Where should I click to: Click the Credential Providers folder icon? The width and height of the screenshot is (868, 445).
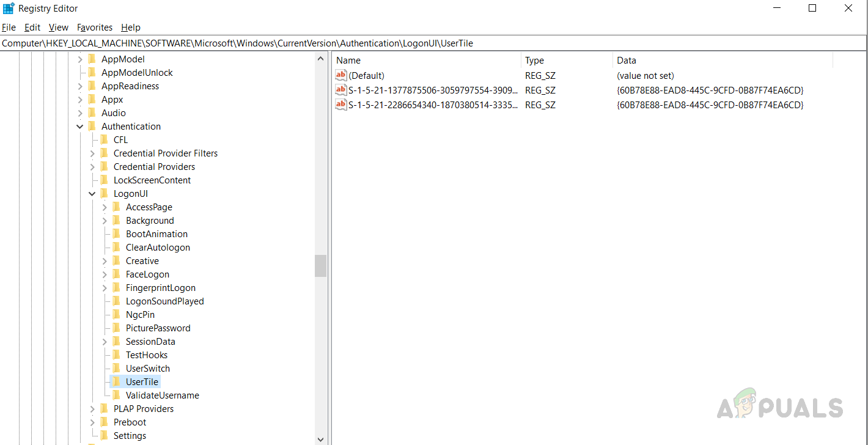105,167
